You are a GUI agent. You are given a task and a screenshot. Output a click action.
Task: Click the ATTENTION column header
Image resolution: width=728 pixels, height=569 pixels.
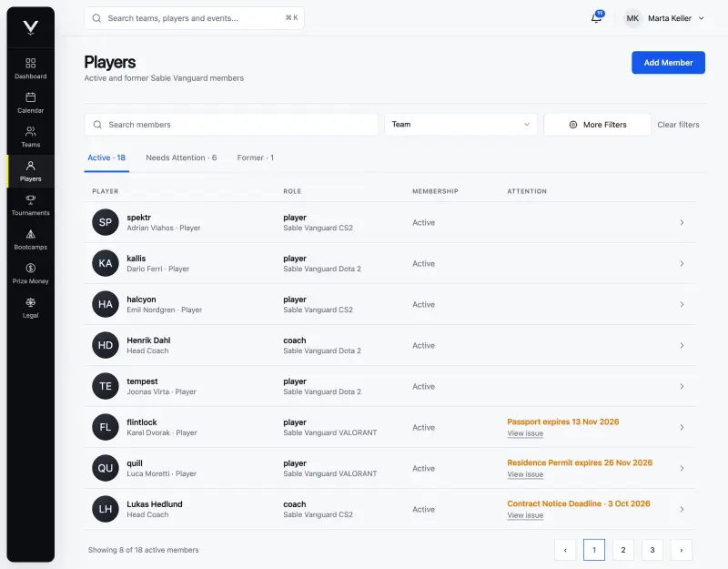(x=527, y=191)
